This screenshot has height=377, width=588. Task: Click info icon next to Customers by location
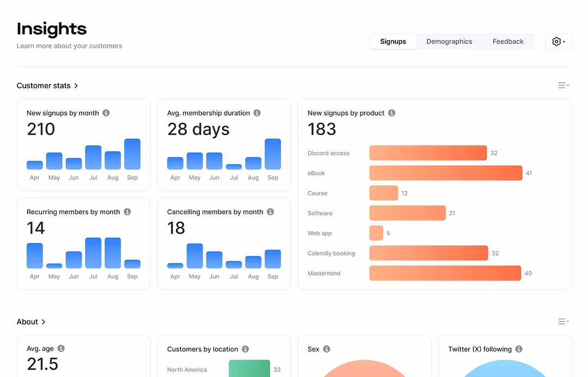245,349
